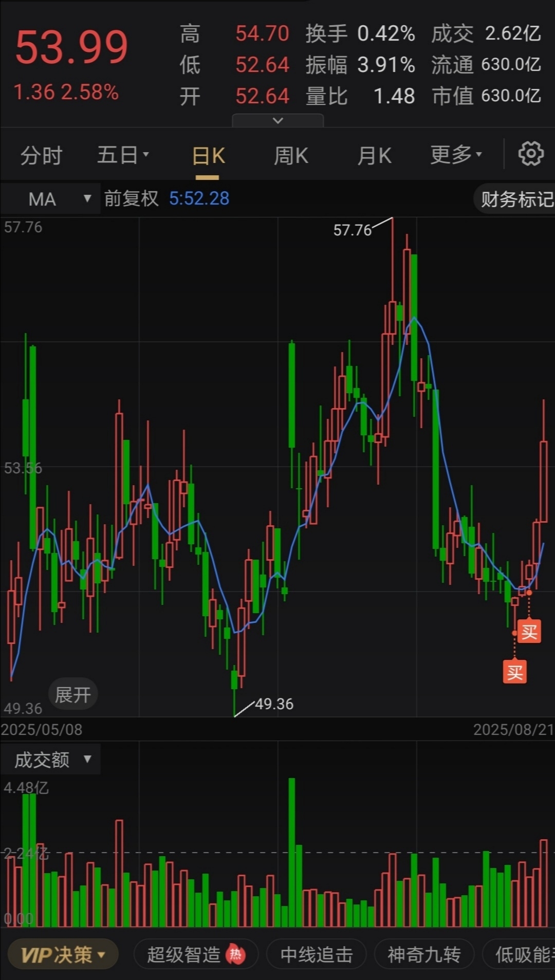Tap 流通 value 630.0亿
The height and width of the screenshot is (980, 555).
click(511, 65)
